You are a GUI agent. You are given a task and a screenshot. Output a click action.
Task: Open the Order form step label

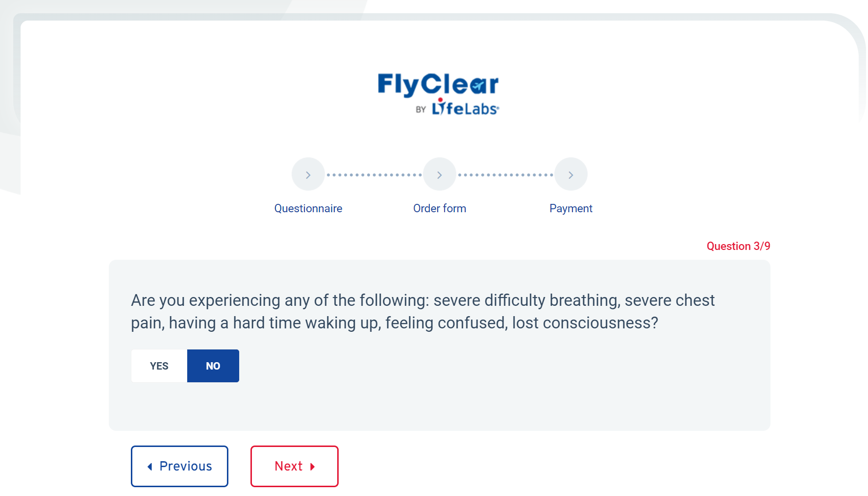coord(440,208)
